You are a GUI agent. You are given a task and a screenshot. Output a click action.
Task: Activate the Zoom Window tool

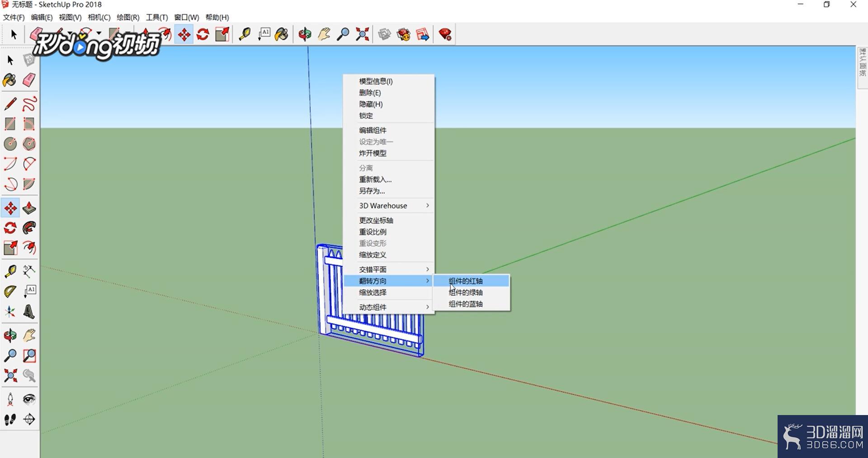tap(29, 356)
